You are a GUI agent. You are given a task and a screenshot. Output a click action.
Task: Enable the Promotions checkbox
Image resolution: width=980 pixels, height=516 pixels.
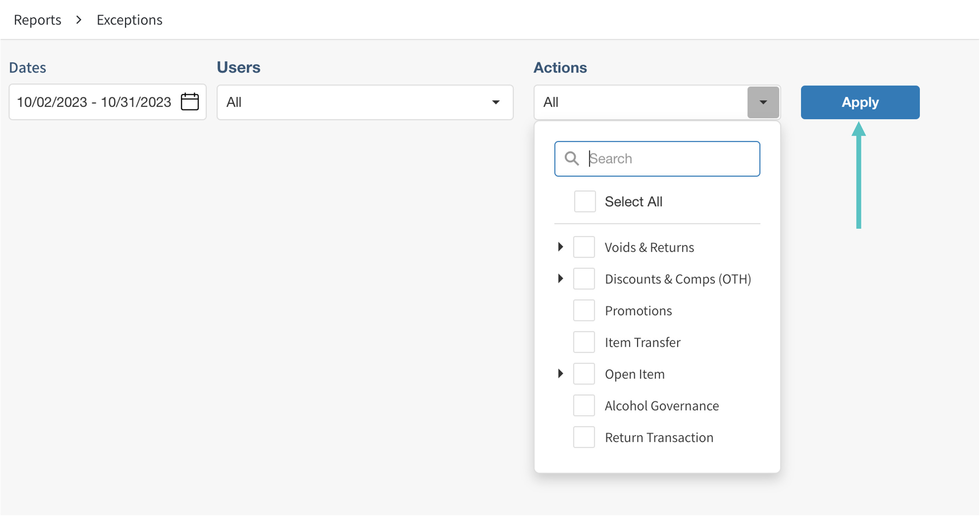tap(584, 311)
